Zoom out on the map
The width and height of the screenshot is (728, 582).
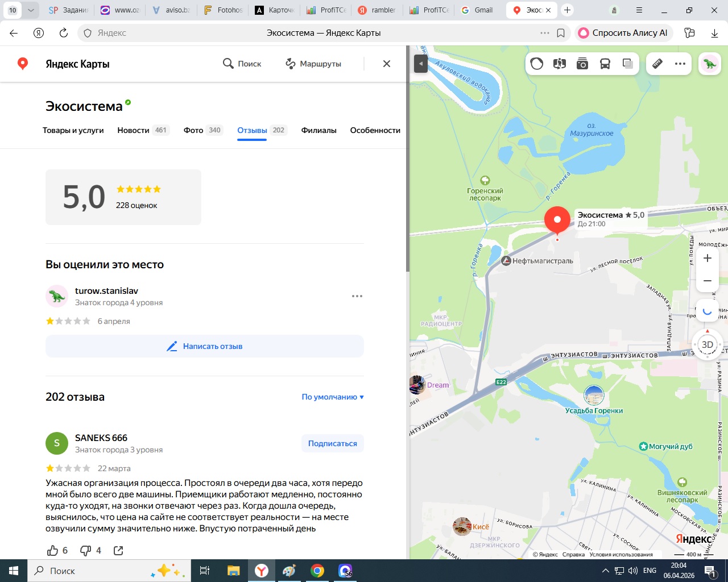pyautogui.click(x=708, y=281)
